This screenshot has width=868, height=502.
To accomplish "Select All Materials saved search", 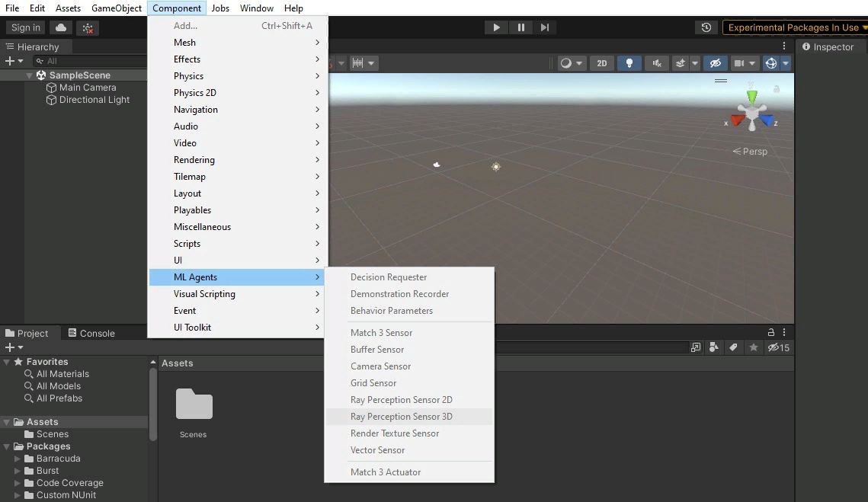I will [62, 374].
